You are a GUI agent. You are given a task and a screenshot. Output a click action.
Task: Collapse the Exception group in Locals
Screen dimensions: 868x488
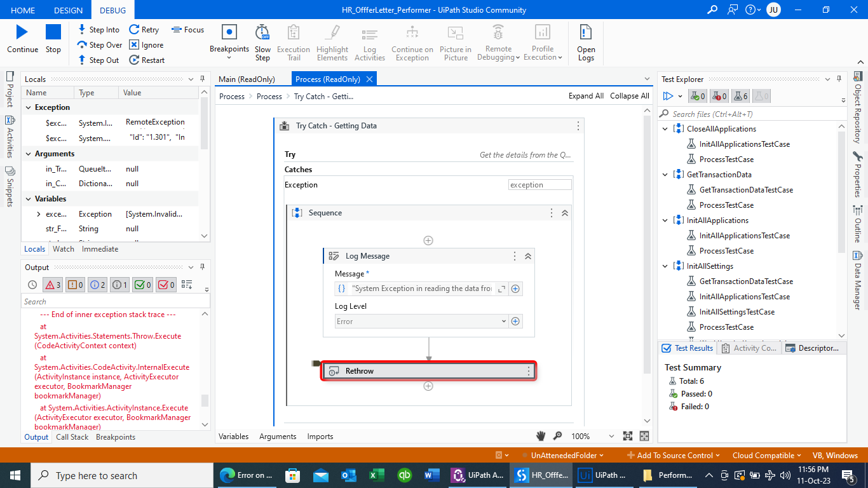click(29, 108)
